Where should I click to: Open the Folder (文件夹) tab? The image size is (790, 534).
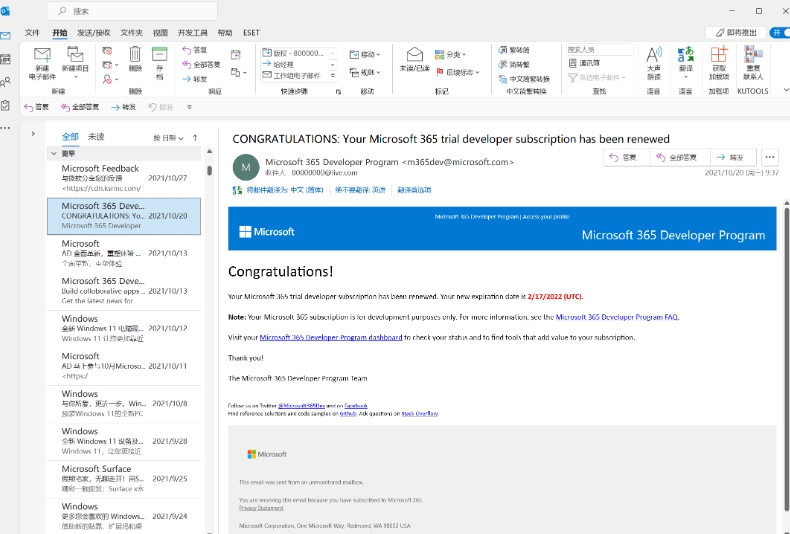click(131, 32)
